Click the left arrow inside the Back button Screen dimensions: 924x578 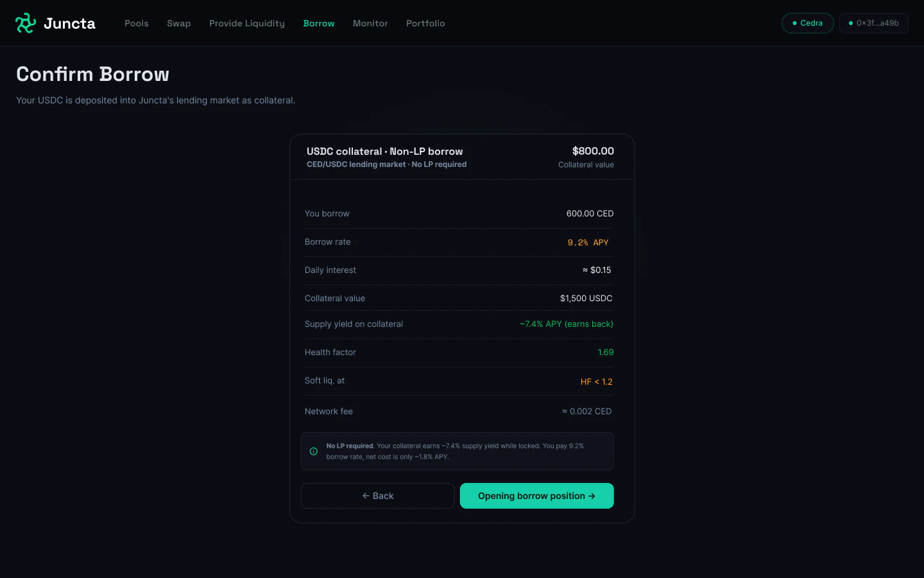tap(366, 495)
